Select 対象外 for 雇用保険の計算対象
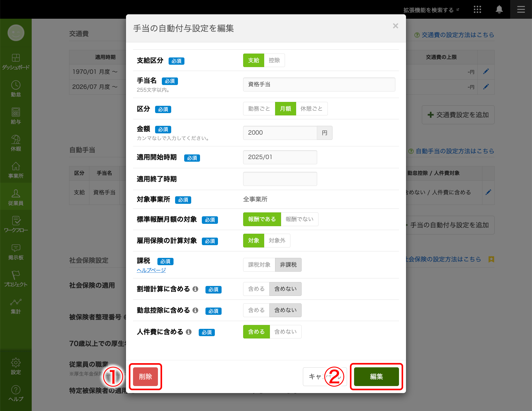 click(277, 240)
